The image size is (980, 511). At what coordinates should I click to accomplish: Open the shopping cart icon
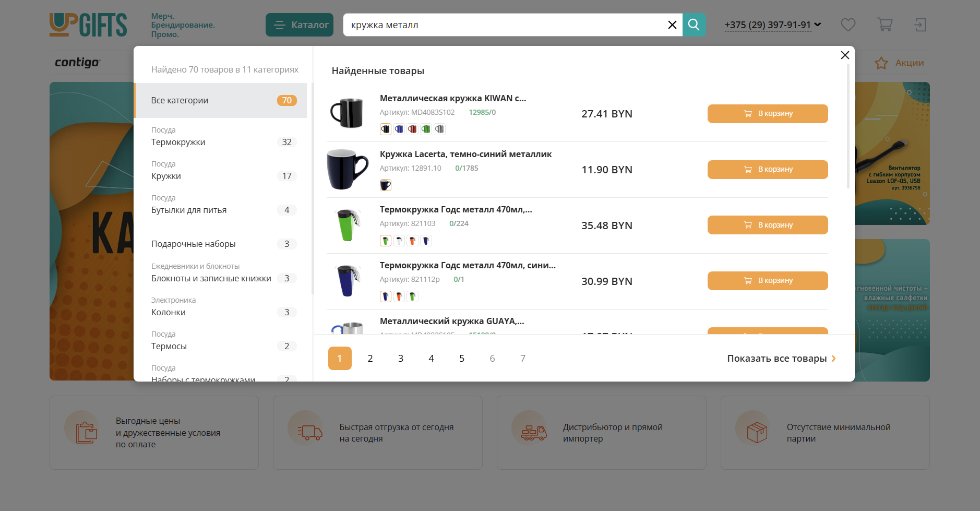pyautogui.click(x=884, y=25)
